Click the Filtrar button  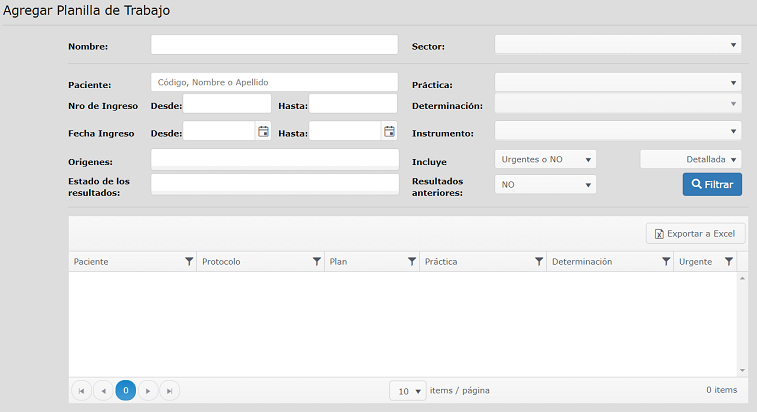point(712,185)
